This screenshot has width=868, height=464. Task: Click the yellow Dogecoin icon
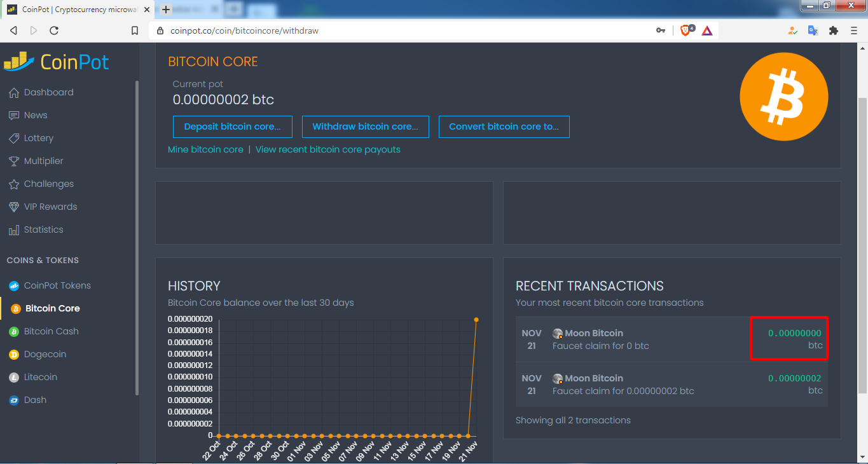click(x=13, y=355)
